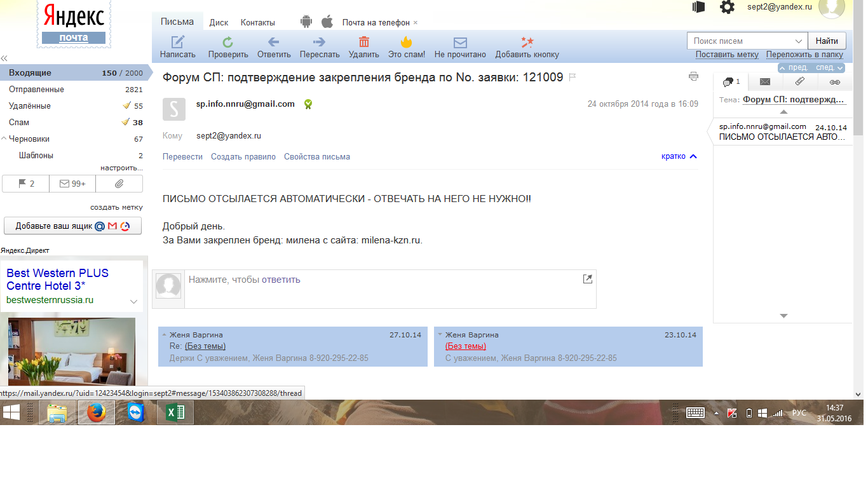Mark the email as spam (Это спам!)

click(x=407, y=48)
